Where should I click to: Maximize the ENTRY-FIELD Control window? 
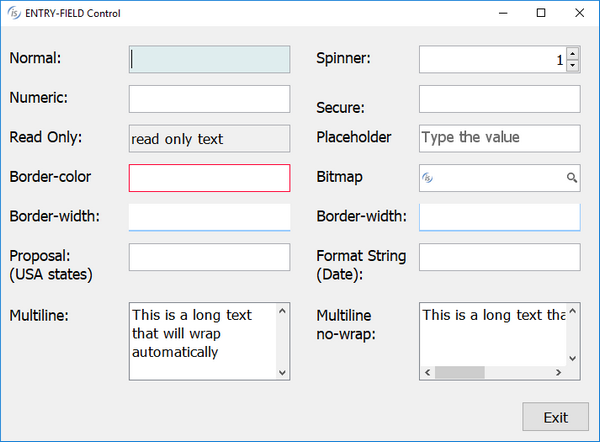pos(541,13)
